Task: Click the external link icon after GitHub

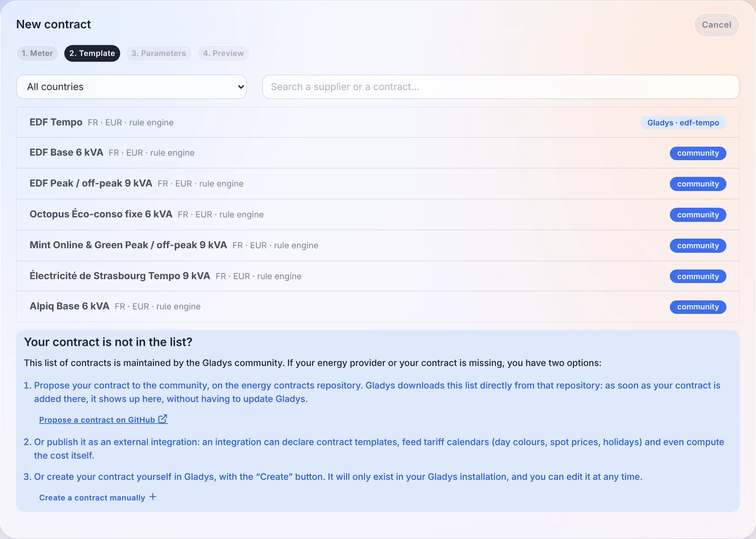Action: pyautogui.click(x=163, y=419)
